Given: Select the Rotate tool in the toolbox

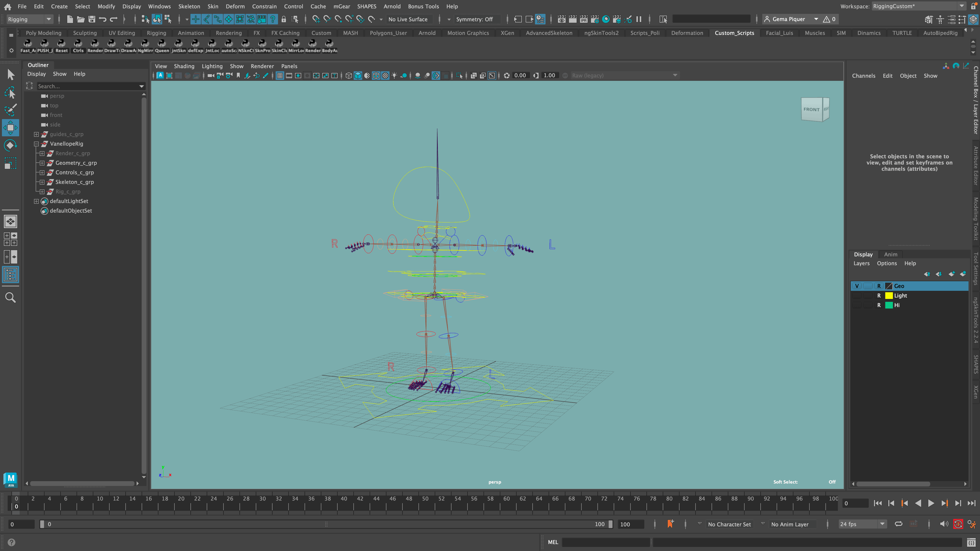Looking at the screenshot, I should pos(10,146).
